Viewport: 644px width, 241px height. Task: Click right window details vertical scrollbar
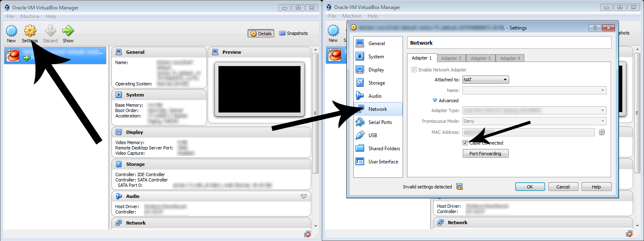(637, 113)
